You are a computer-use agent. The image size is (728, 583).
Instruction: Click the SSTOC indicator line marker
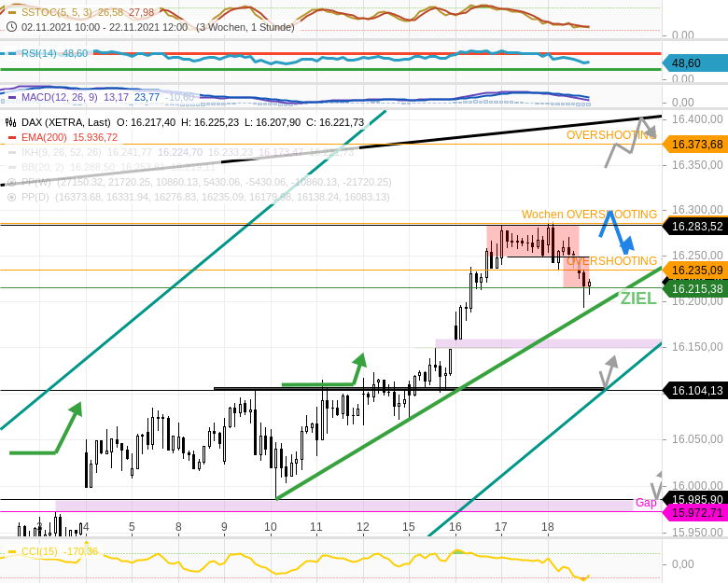[10, 13]
